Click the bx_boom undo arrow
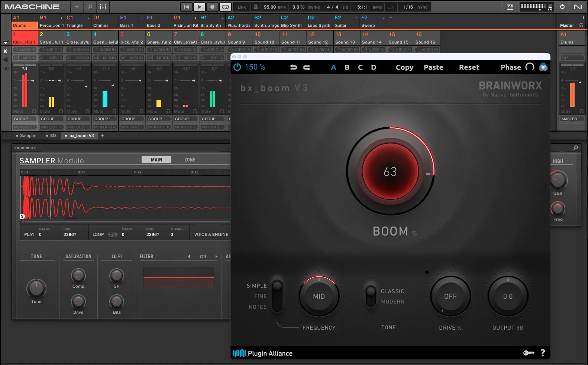The height and width of the screenshot is (365, 588). pos(294,67)
